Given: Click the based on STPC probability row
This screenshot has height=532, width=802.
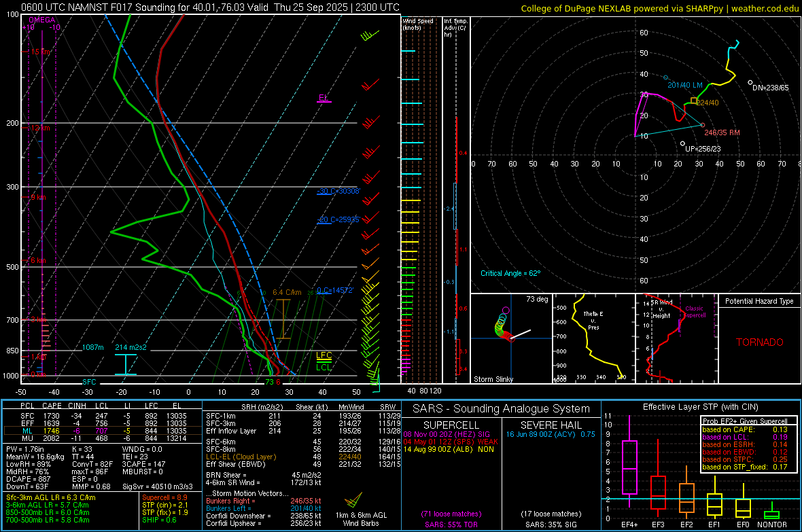Looking at the screenshot, I should tap(745, 459).
